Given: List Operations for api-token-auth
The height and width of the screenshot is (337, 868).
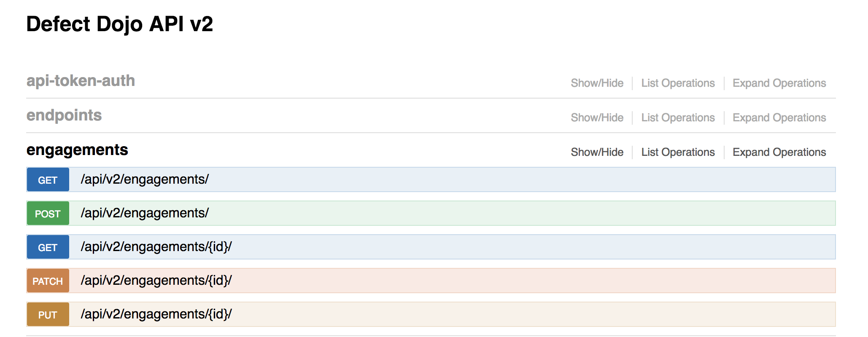Looking at the screenshot, I should 678,83.
